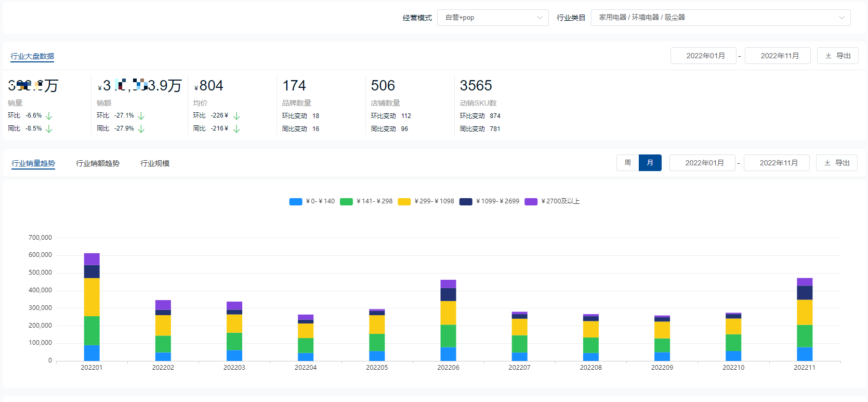
Task: Select the 月 granularity toggle
Action: (x=650, y=163)
